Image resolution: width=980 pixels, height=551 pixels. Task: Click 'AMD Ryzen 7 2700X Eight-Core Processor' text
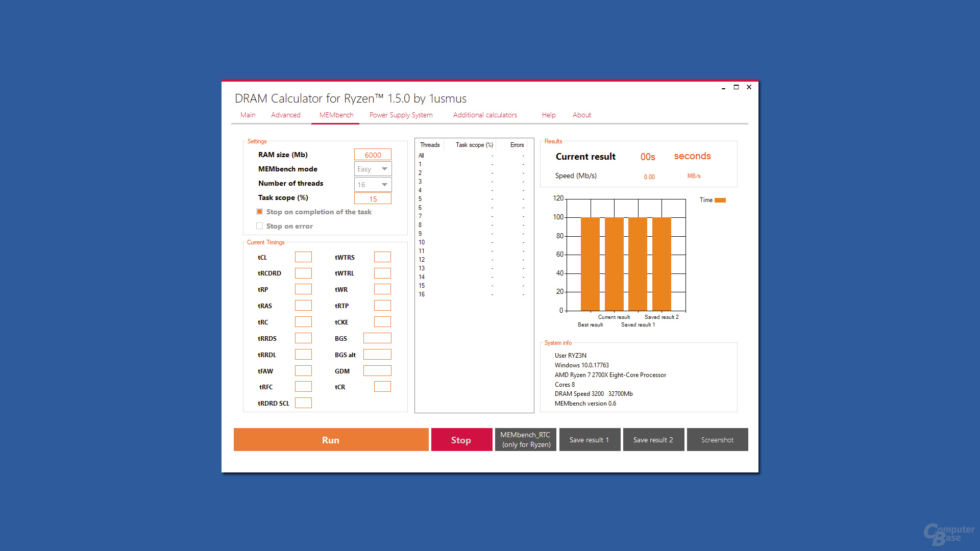click(x=610, y=375)
